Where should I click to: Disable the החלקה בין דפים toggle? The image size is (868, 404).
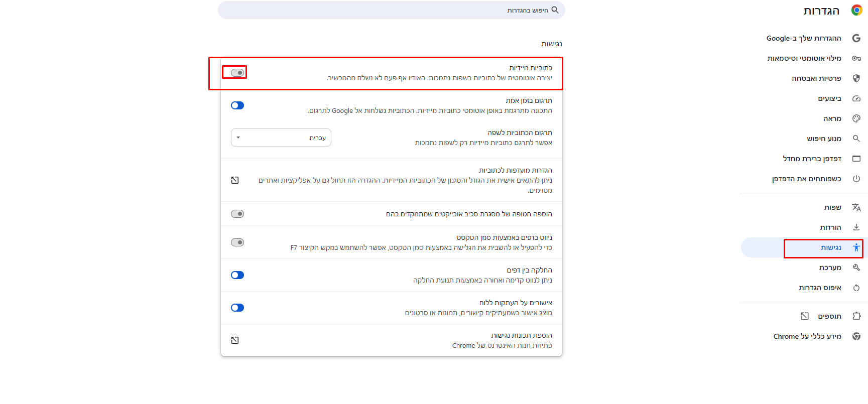tap(237, 275)
